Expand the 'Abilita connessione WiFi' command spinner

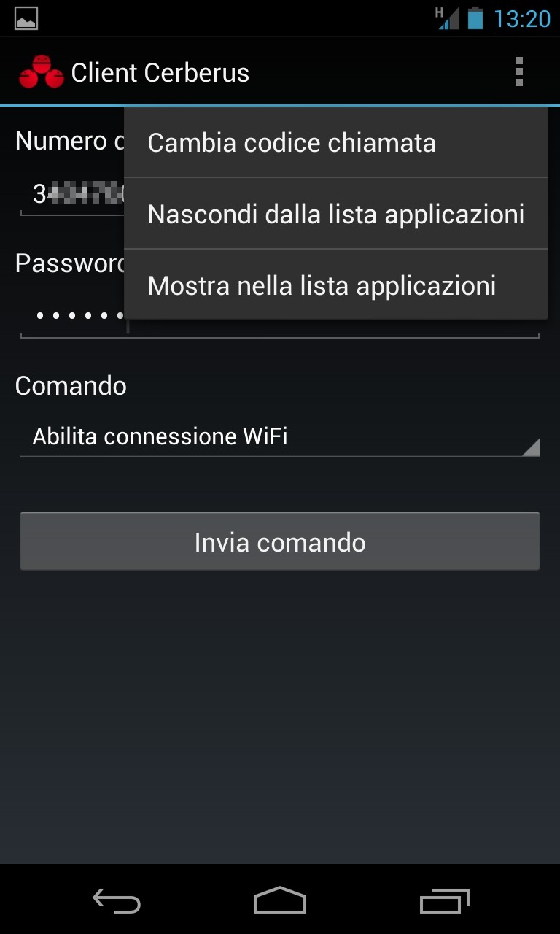pos(280,436)
